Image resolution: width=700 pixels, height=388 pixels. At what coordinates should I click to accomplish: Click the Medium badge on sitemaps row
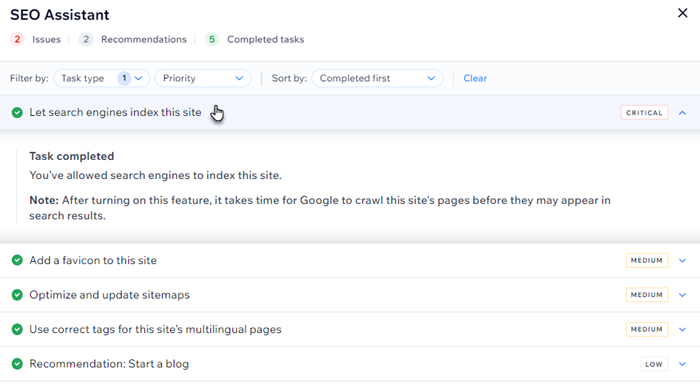point(647,295)
